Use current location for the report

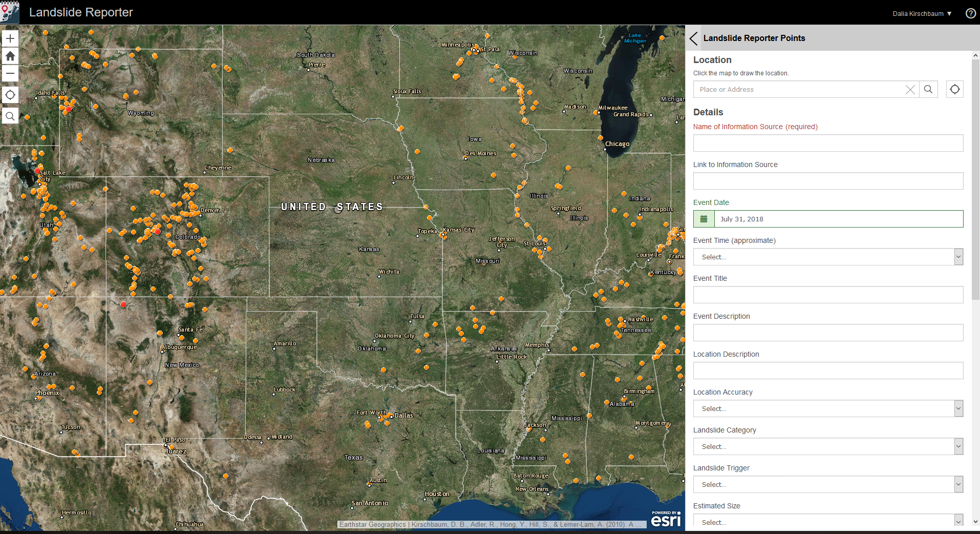(954, 89)
